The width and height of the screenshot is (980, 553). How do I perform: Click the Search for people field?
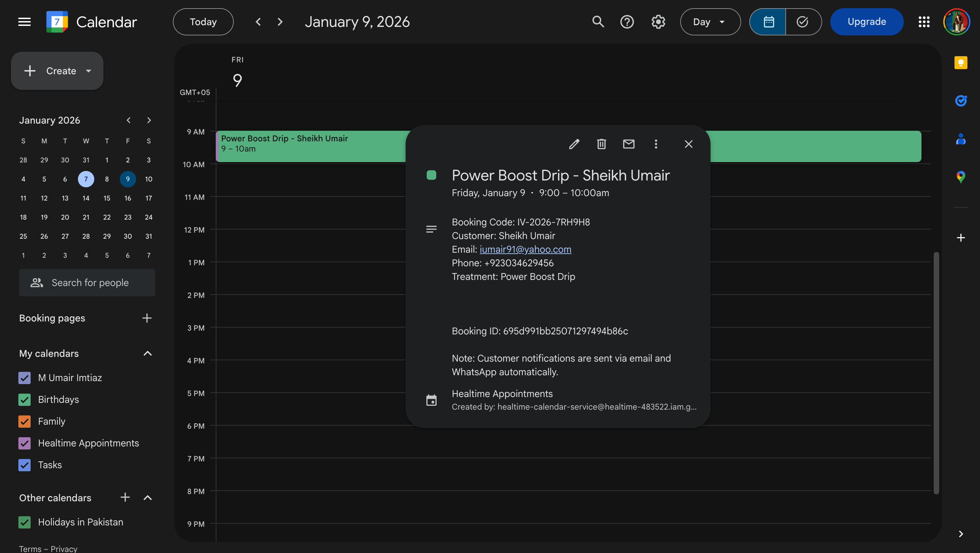coord(87,283)
